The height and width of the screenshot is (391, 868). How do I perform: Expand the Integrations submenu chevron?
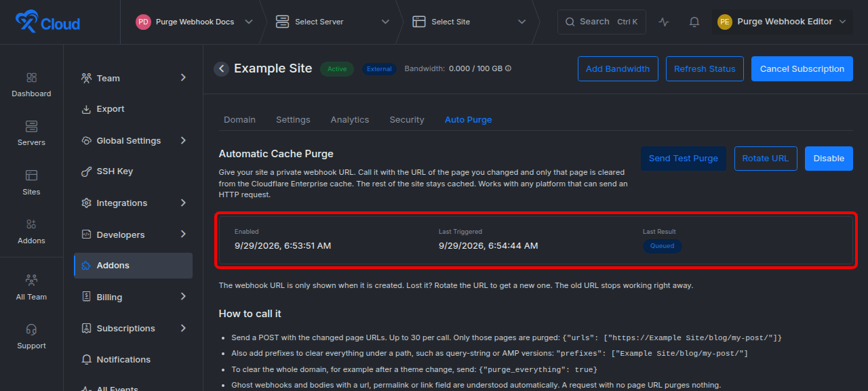183,203
